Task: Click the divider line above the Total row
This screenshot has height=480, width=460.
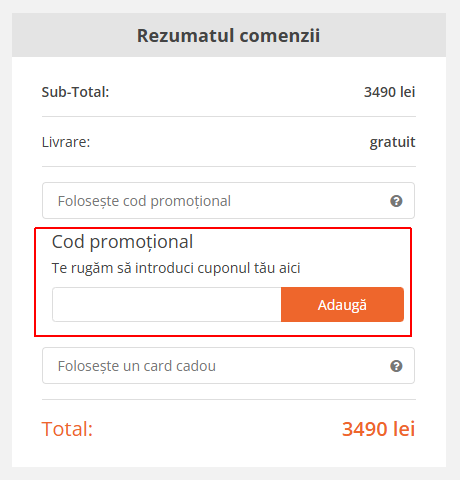Action: 229,399
